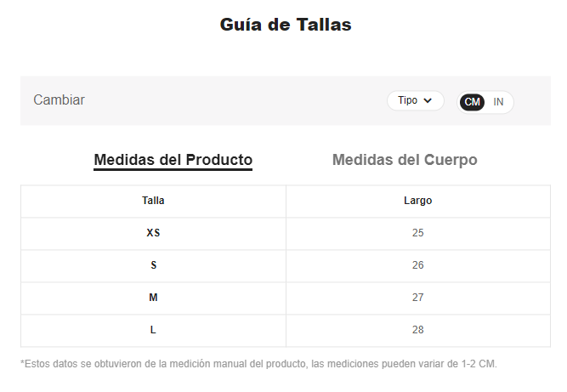Click the Talla column header
Viewport: 567px width, 392px height.
coord(153,201)
